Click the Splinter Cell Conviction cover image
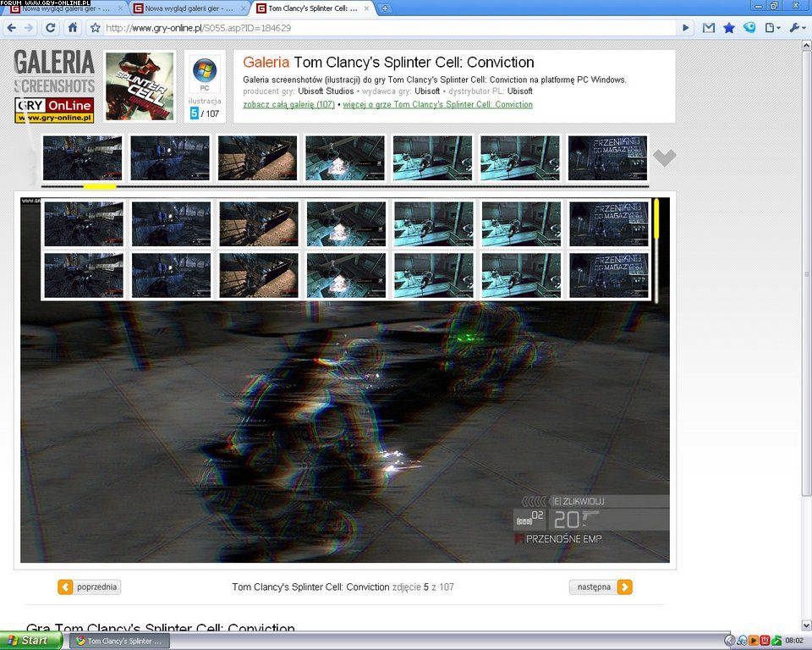 coord(140,86)
